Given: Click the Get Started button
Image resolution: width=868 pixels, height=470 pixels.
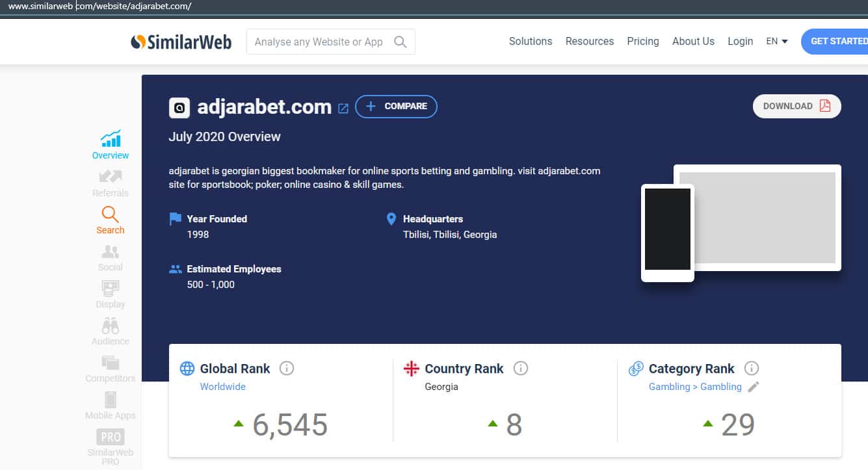Looking at the screenshot, I should 835,42.
